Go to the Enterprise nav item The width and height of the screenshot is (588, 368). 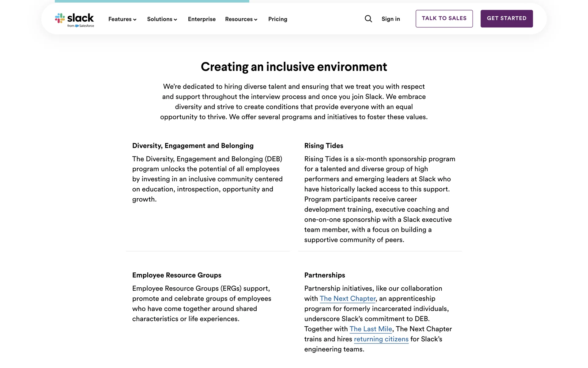click(x=202, y=19)
